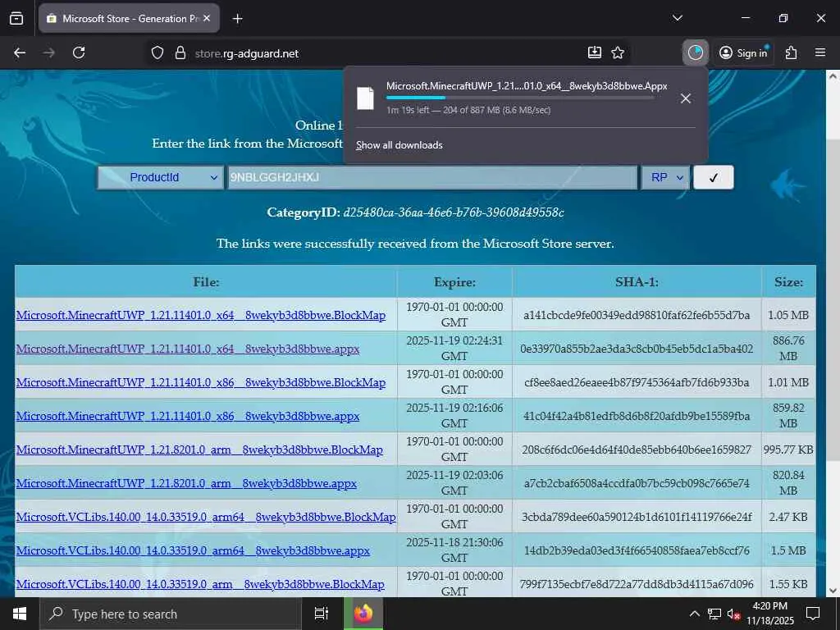This screenshot has width=840, height=630.
Task: Download VCLibs 14.0.33519.0 arm64 appx file
Action: click(193, 550)
